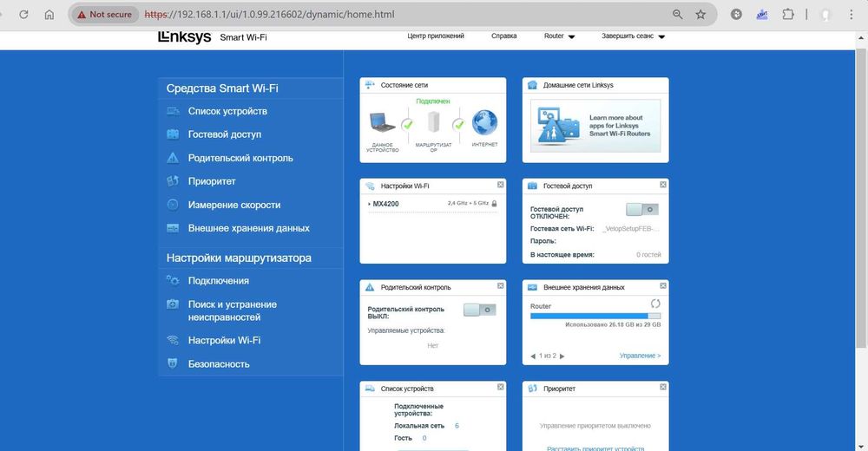868x451 pixels.
Task: Click the router icon in Состояние сети widget
Action: point(433,121)
